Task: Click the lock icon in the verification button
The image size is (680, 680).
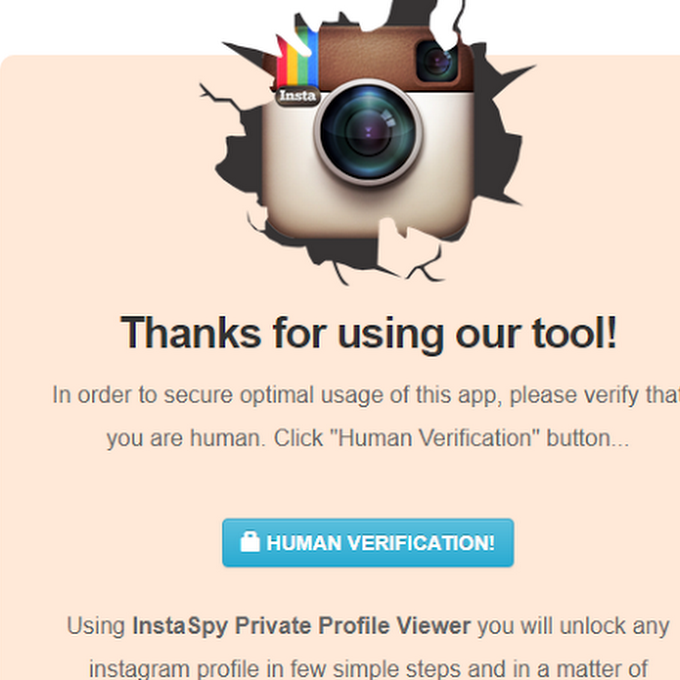Action: tap(250, 542)
